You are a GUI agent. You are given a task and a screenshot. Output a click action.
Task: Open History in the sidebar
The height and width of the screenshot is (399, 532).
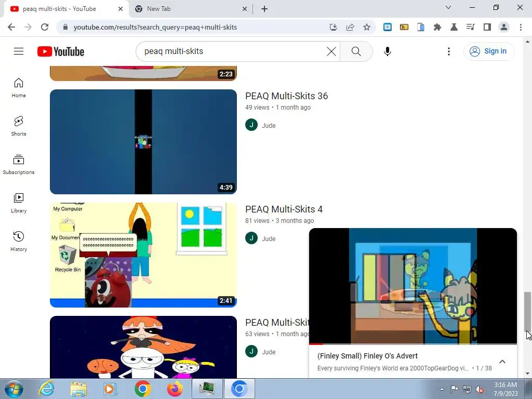tap(19, 241)
